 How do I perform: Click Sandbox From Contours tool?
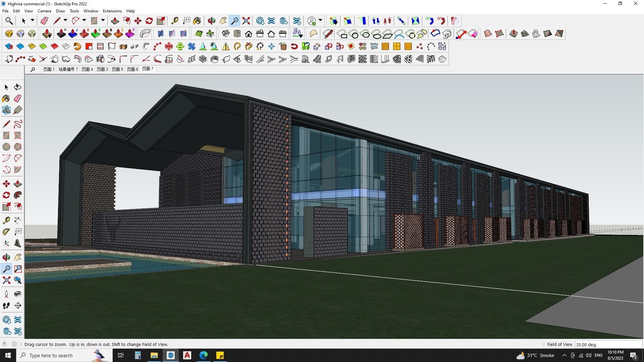coord(488,34)
